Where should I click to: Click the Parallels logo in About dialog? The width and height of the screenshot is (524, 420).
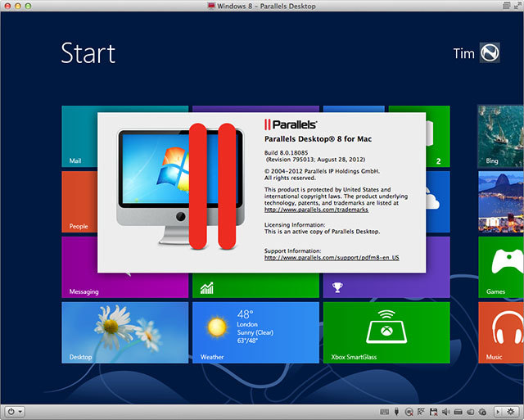[x=291, y=124]
